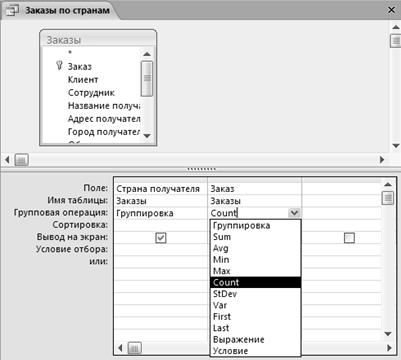Screen dimensions: 401x360
Task: Click Сортировка cell of first column
Action: coord(160,225)
